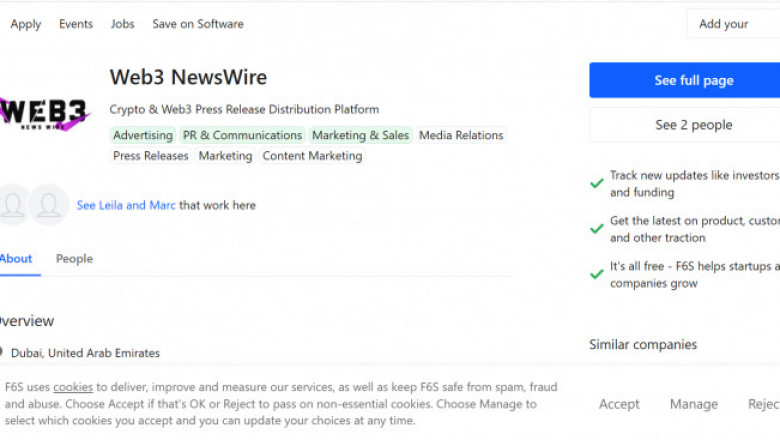This screenshot has height=440, width=780.
Task: Click the Similar companies heading
Action: point(643,344)
